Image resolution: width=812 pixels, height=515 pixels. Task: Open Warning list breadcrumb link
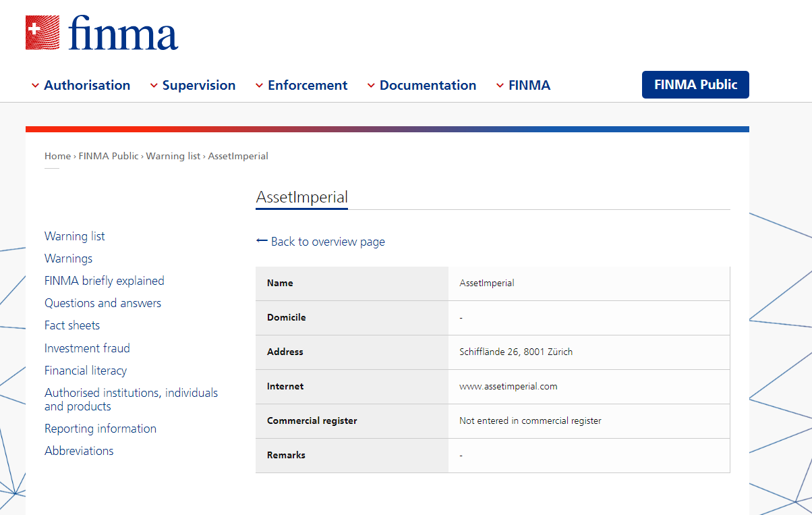tap(173, 156)
